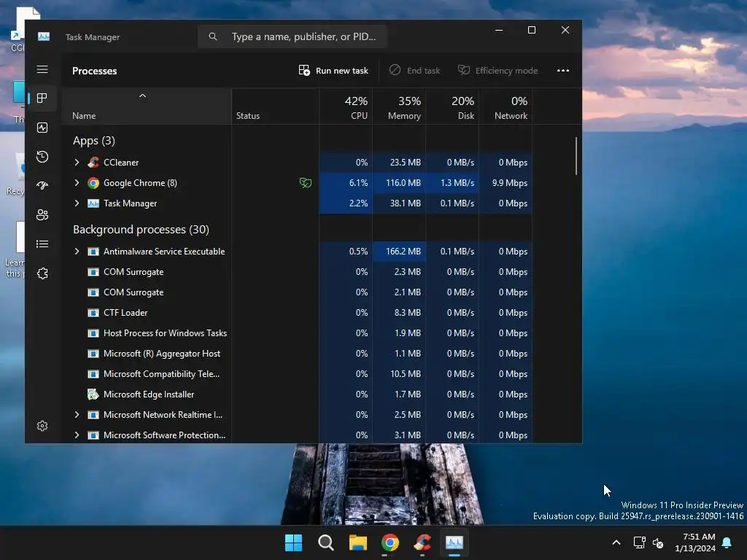Image resolution: width=747 pixels, height=560 pixels.
Task: Expand the Task Manager process group
Action: tap(77, 203)
